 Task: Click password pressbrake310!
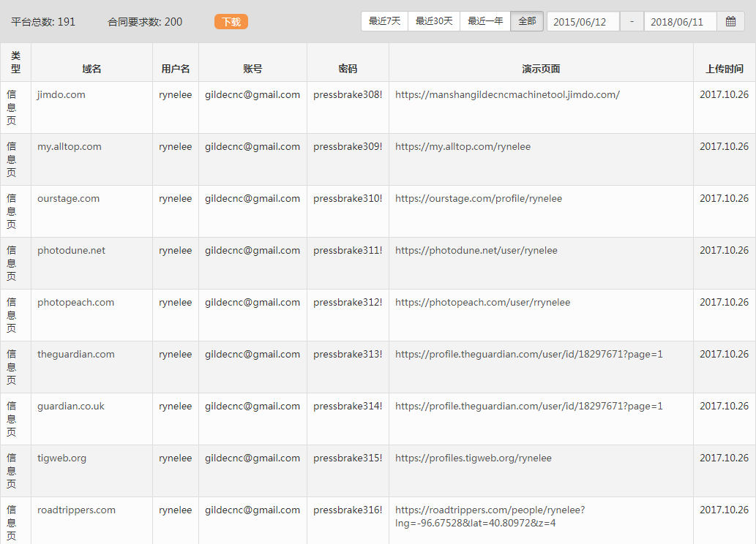[x=348, y=199]
